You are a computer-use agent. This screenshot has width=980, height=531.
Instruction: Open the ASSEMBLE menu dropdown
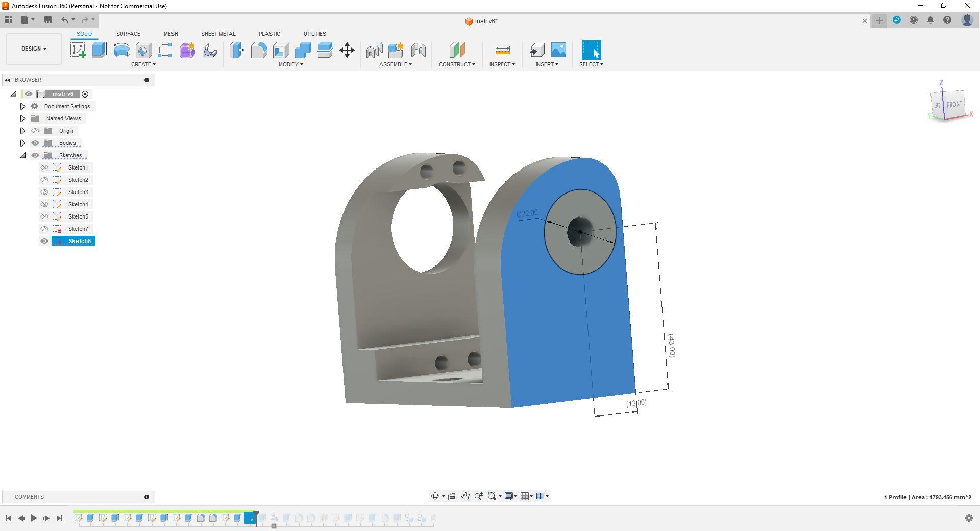pos(395,64)
